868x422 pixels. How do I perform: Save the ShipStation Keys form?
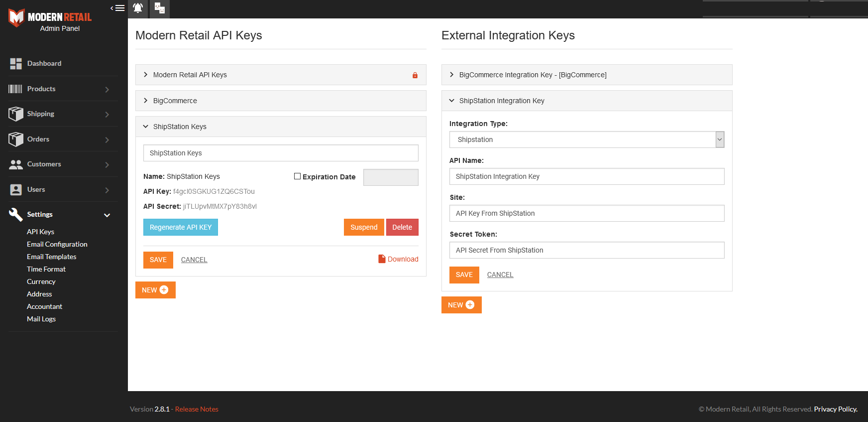pos(158,260)
